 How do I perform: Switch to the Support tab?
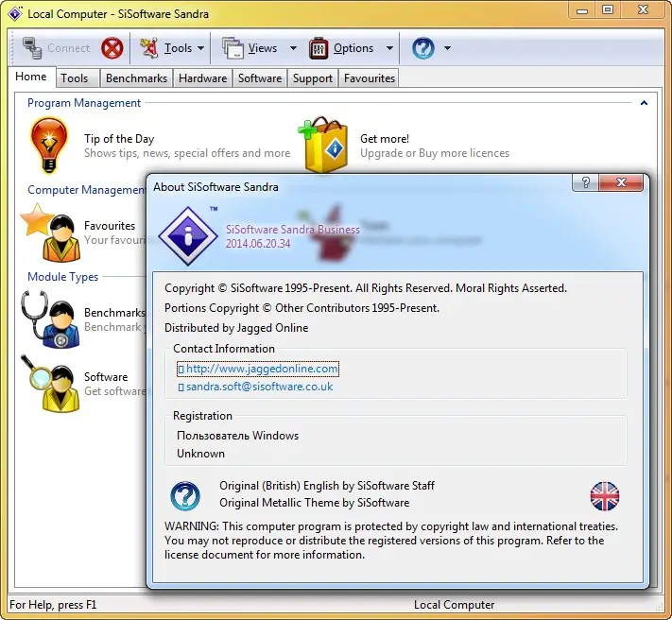(313, 78)
